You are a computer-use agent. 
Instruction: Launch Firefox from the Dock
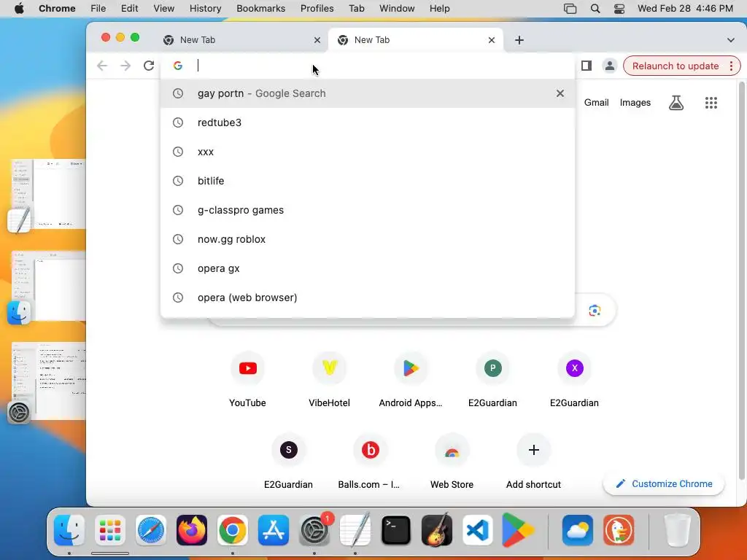coord(192,530)
